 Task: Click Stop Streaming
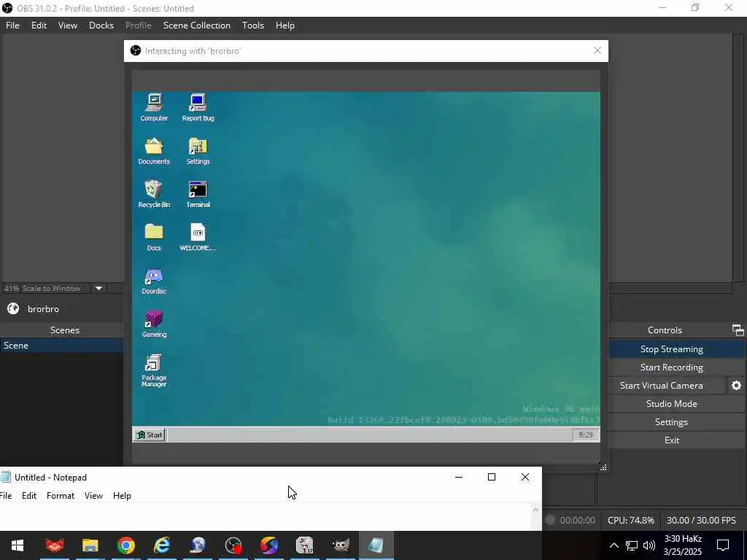[671, 349]
